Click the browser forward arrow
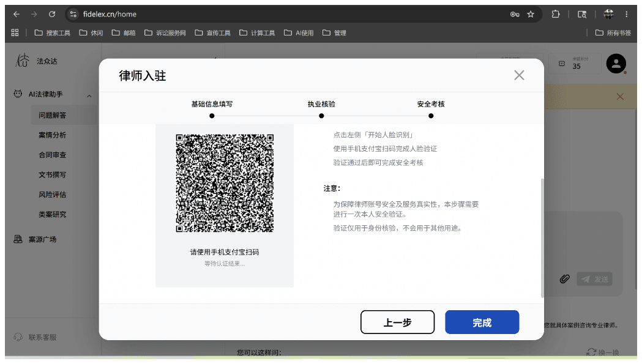 pos(34,14)
